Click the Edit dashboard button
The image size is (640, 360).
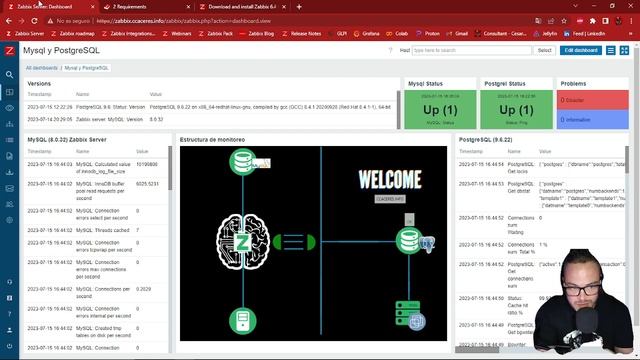click(x=580, y=50)
